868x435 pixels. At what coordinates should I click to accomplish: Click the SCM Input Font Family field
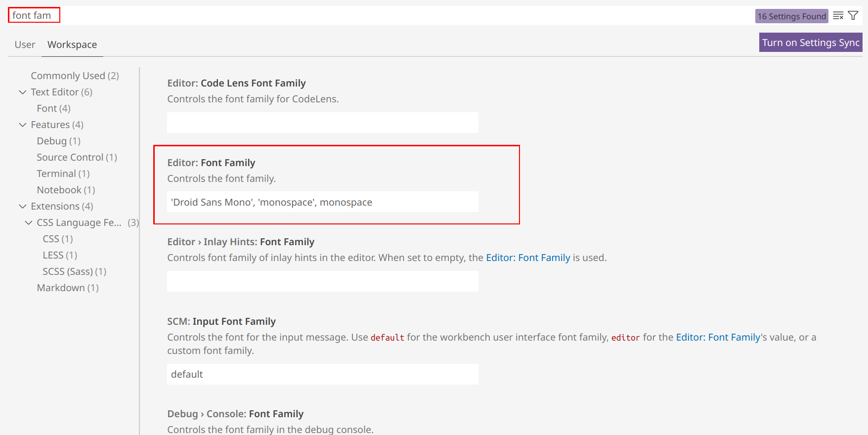322,374
